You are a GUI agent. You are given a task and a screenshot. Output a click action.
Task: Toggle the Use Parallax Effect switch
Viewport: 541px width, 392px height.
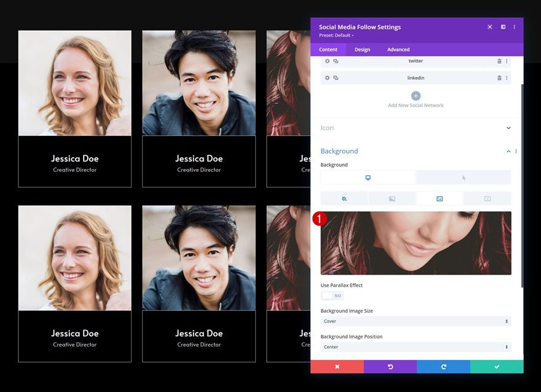[332, 296]
